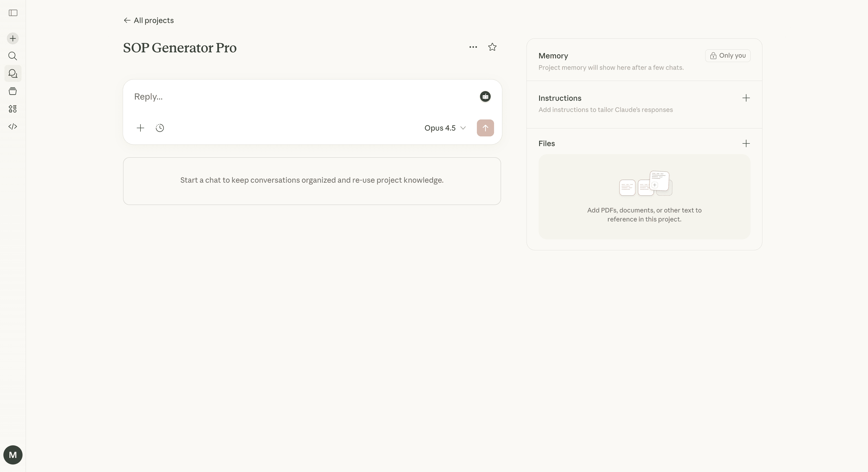868x472 pixels.
Task: Open the user profile avatar M
Action: pyautogui.click(x=13, y=455)
